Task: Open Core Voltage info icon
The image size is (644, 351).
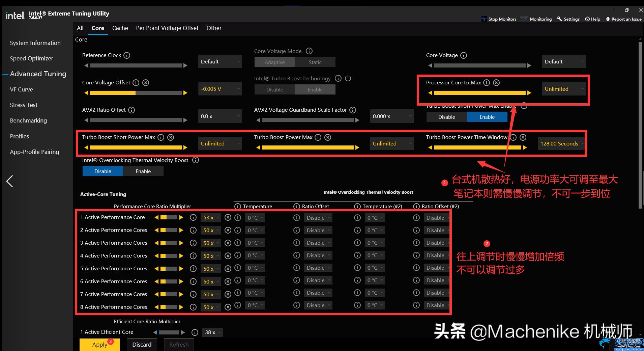Action: pos(464,55)
